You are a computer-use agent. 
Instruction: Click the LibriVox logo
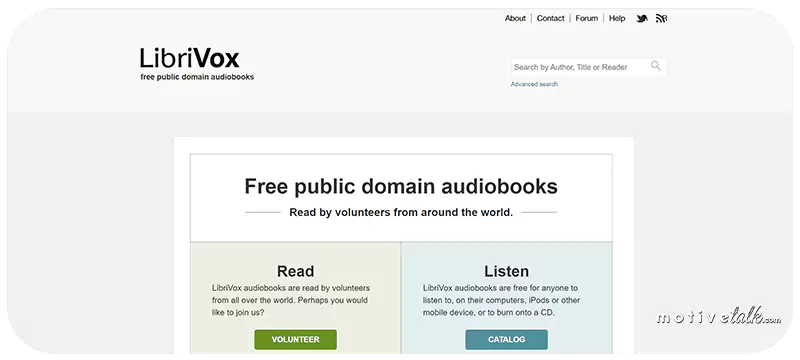click(x=189, y=59)
